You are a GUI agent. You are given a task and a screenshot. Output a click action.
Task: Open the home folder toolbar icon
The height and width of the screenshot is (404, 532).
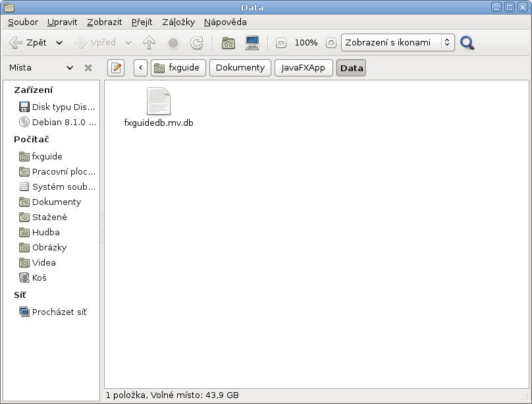click(x=228, y=42)
